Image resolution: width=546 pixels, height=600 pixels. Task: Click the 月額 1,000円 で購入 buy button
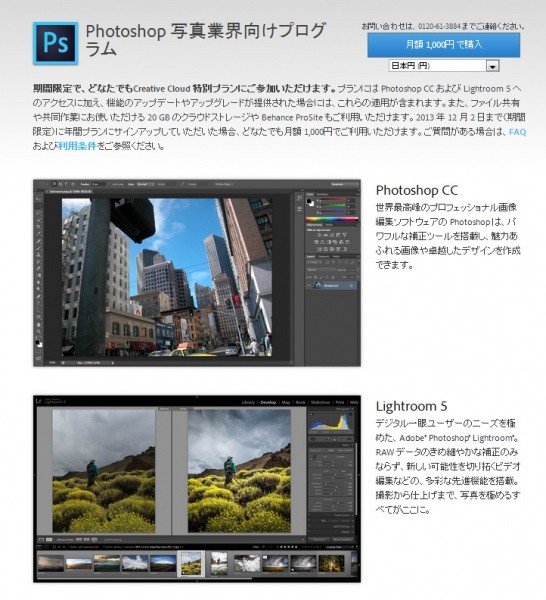[x=443, y=45]
